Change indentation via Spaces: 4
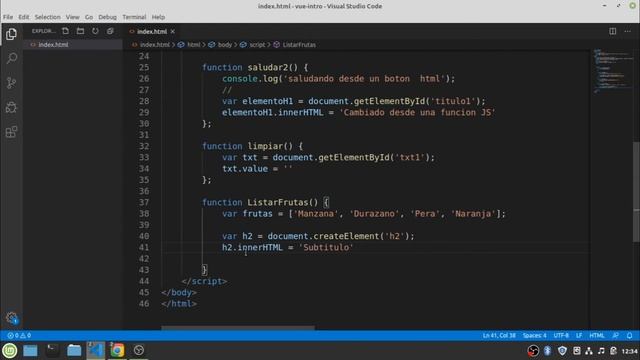The width and height of the screenshot is (640, 360). pyautogui.click(x=534, y=336)
